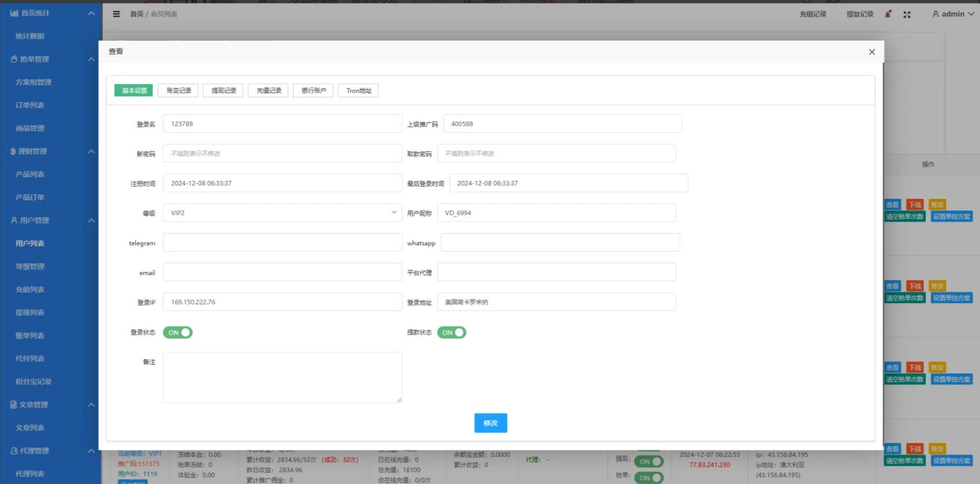Click into the 备注 text area
The width and height of the screenshot is (980, 484).
click(282, 377)
